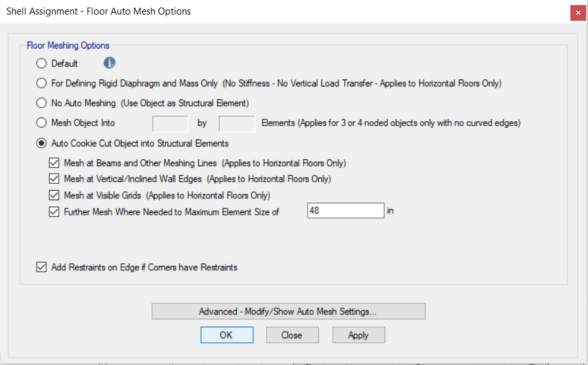The width and height of the screenshot is (588, 365).
Task: Click the first Mesh Object Into elements field
Action: coord(170,123)
